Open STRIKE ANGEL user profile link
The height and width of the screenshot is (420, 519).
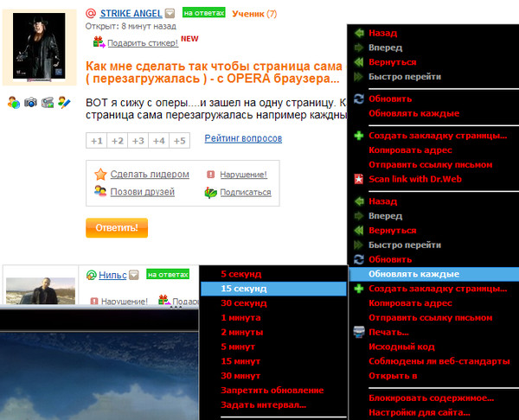131,14
